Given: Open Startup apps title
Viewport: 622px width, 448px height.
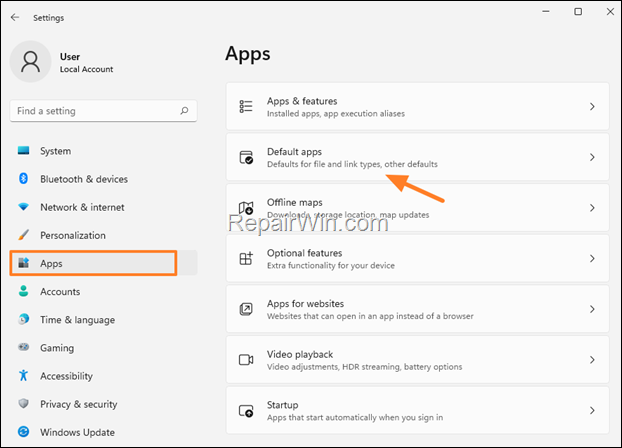Looking at the screenshot, I should tap(282, 405).
